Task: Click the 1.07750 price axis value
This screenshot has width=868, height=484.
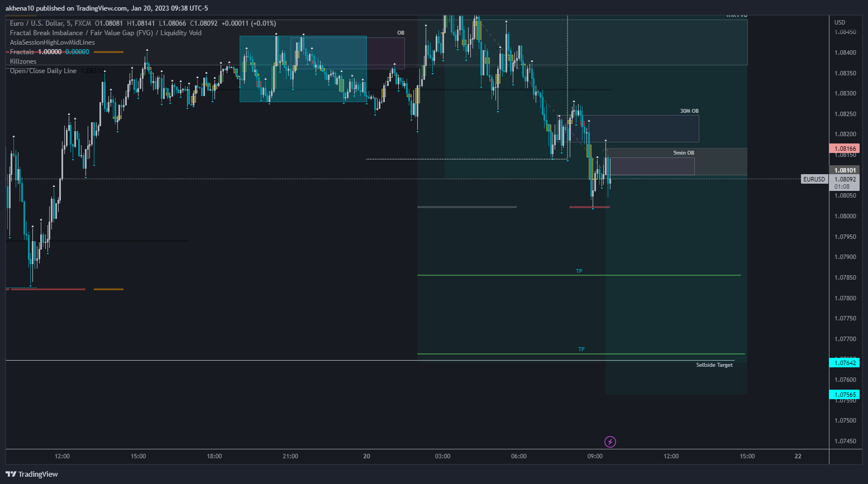Action: tap(845, 318)
